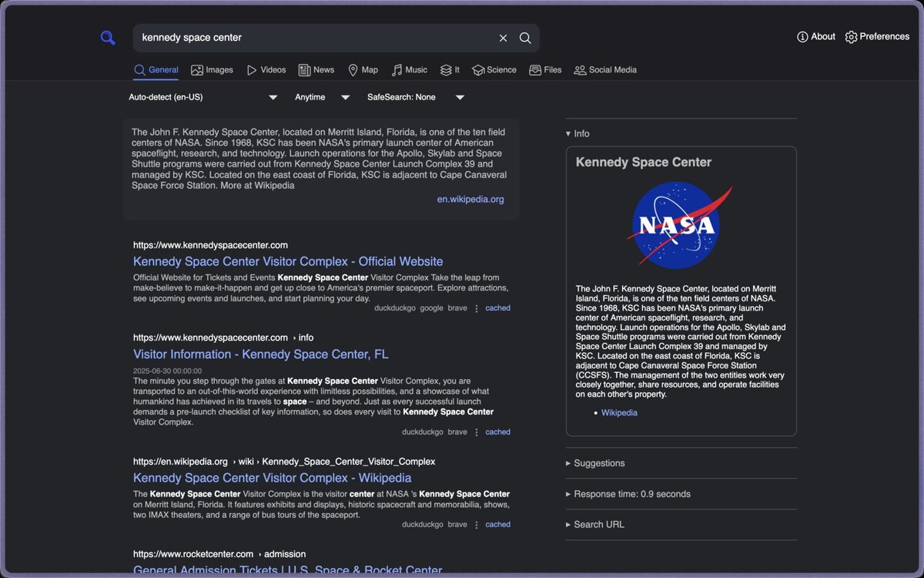Switch to the Map tab
This screenshot has width=924, height=578.
(x=363, y=70)
